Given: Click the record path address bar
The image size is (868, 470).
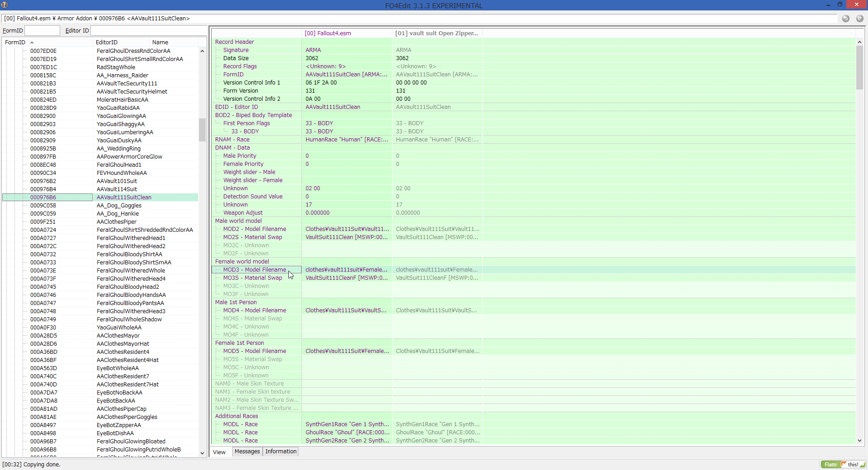Looking at the screenshot, I should (420, 19).
